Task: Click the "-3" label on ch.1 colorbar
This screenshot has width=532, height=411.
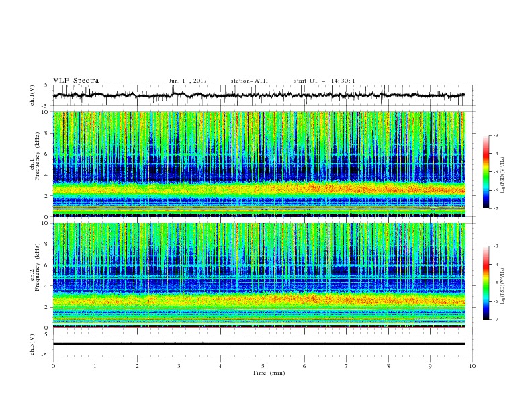Action: point(495,136)
